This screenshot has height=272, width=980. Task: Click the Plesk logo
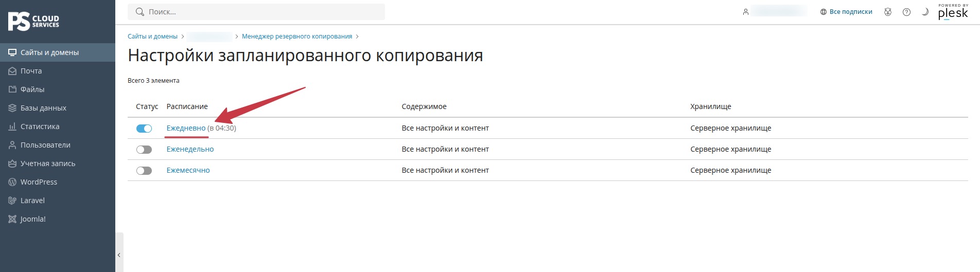[953, 12]
